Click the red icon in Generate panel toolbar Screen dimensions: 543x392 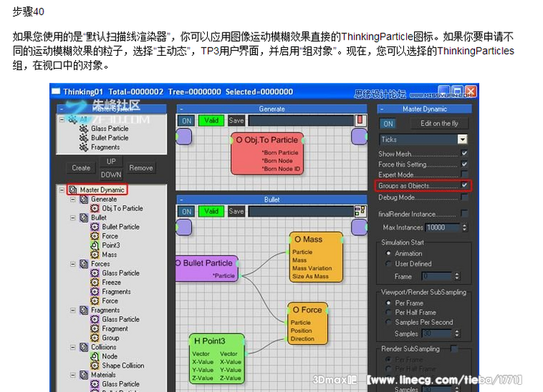coord(360,120)
